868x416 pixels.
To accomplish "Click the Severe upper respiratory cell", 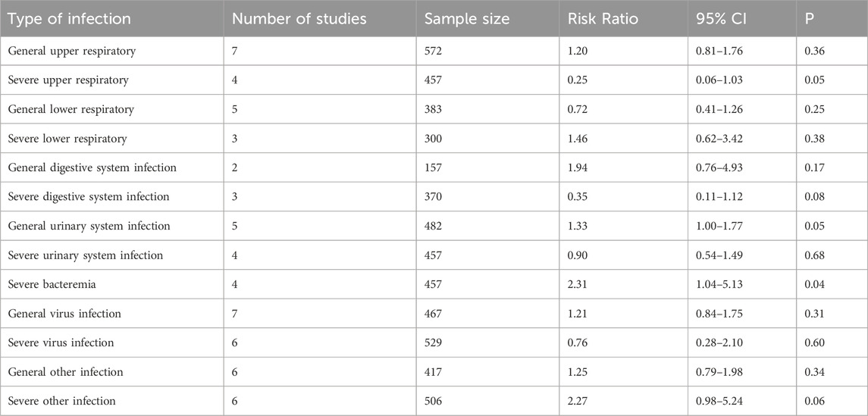I will coord(68,81).
